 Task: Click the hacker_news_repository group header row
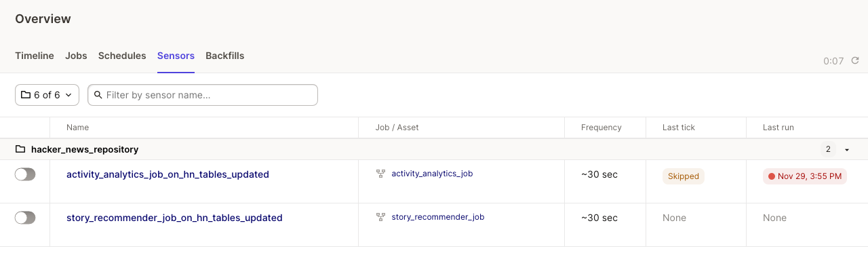tap(434, 149)
